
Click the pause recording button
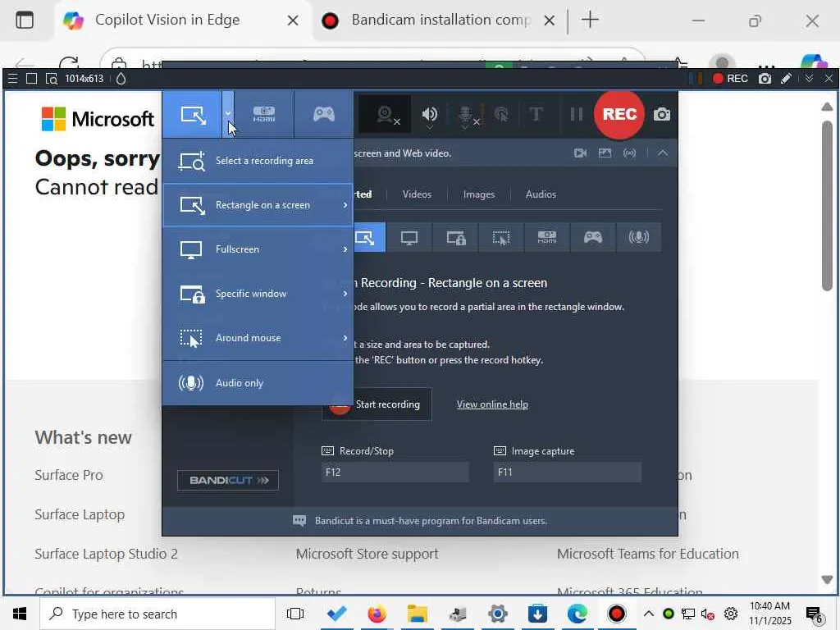tap(576, 114)
